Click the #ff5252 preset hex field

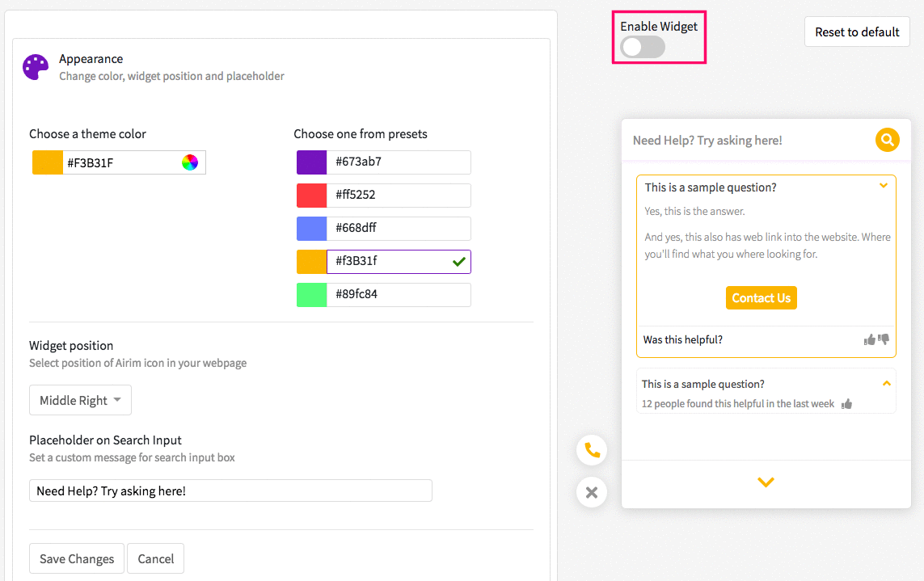click(x=399, y=195)
